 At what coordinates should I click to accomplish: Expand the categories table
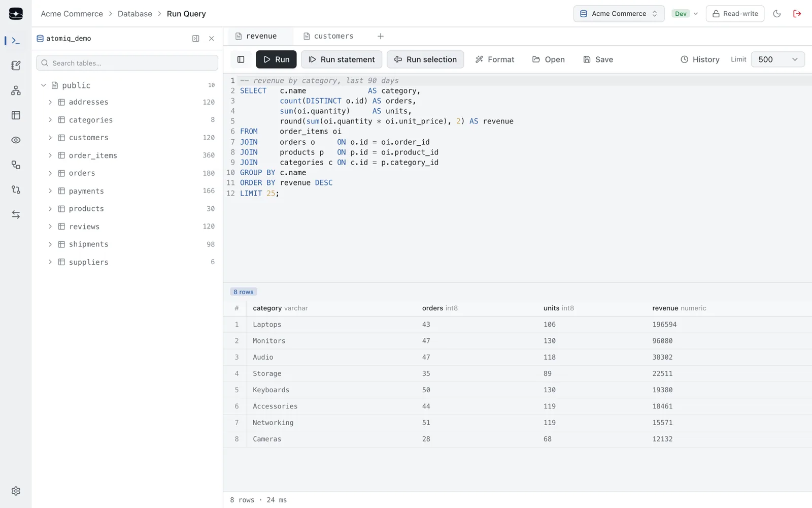coord(50,120)
